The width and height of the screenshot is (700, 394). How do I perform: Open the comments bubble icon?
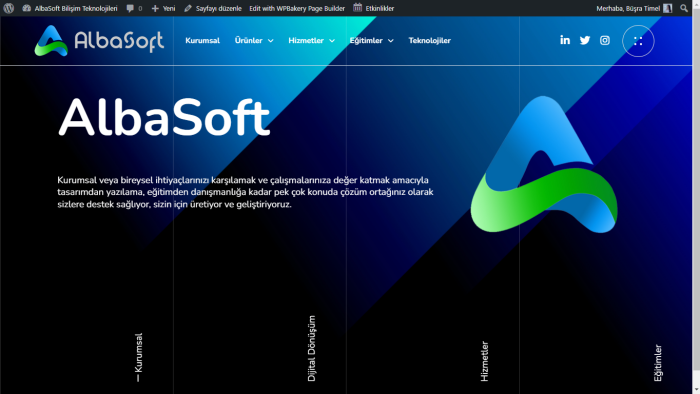click(130, 8)
